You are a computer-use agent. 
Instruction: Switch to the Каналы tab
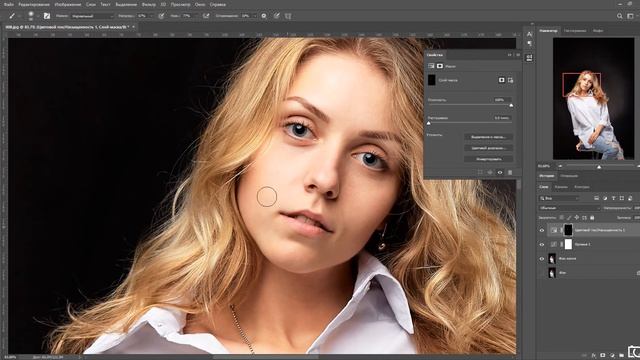561,187
